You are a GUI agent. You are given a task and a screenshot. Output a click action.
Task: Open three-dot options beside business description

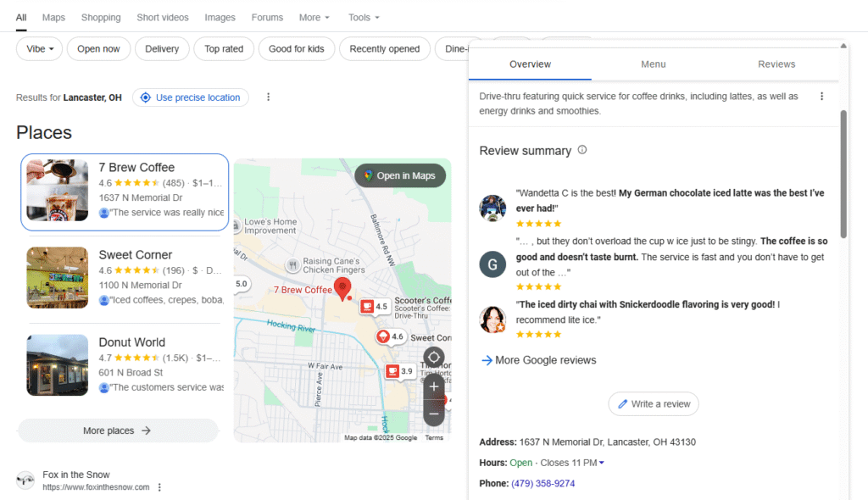[821, 97]
